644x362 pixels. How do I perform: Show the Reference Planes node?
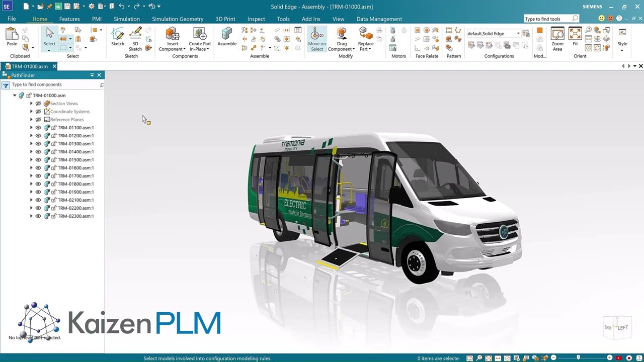38,120
